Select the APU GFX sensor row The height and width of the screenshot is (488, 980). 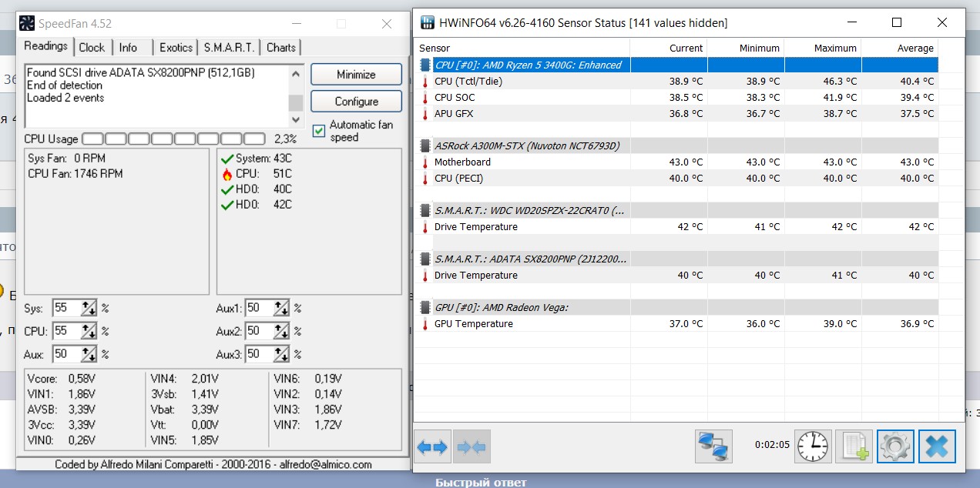pos(679,113)
